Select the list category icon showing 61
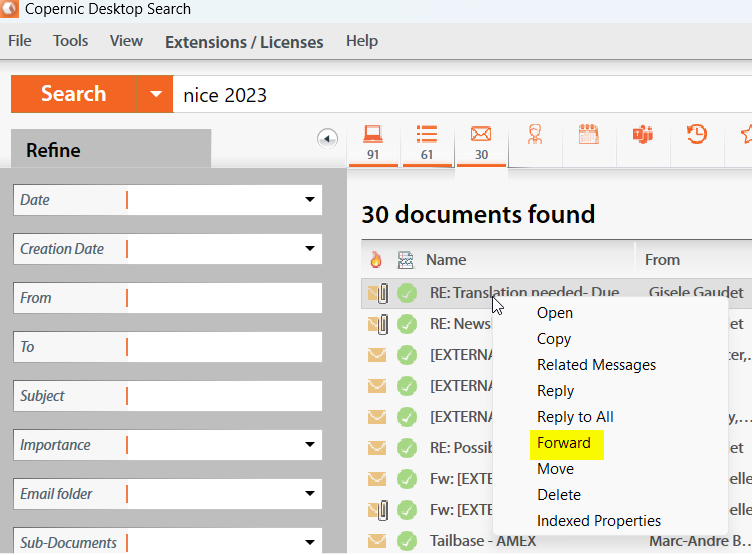 point(427,143)
